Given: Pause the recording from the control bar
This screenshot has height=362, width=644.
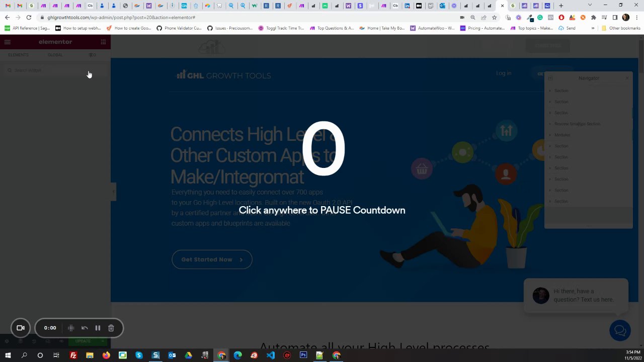Looking at the screenshot, I should click(98, 328).
